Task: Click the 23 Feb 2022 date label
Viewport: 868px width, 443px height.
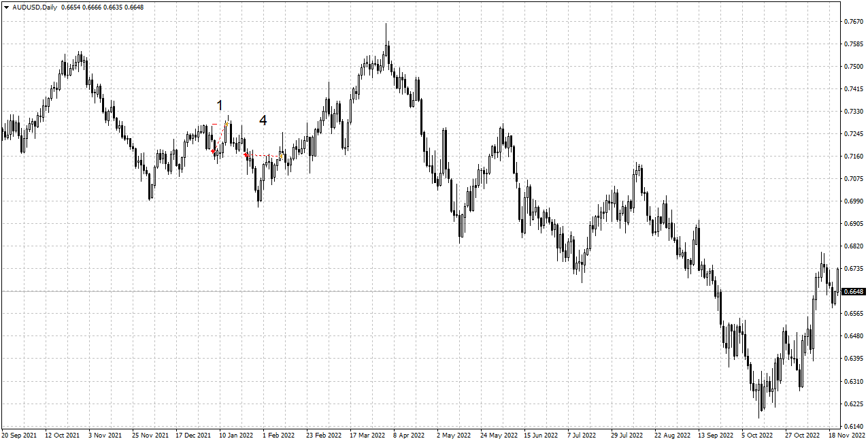Action: point(324,434)
